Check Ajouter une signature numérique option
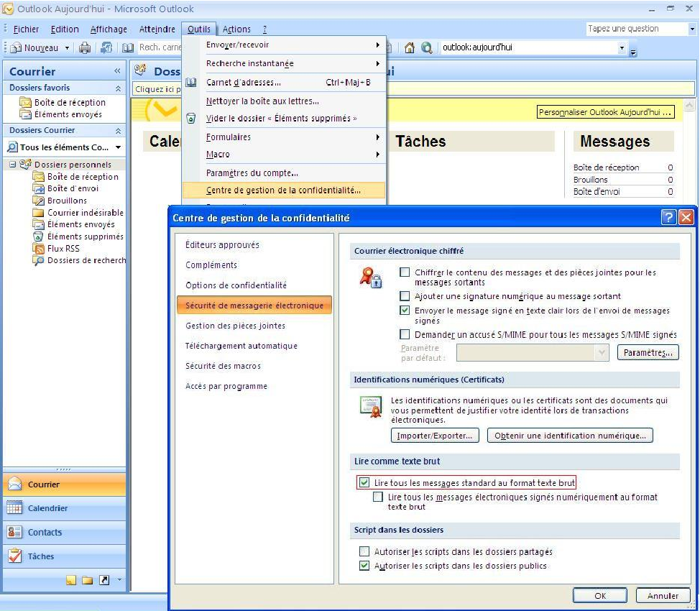 pos(405,295)
